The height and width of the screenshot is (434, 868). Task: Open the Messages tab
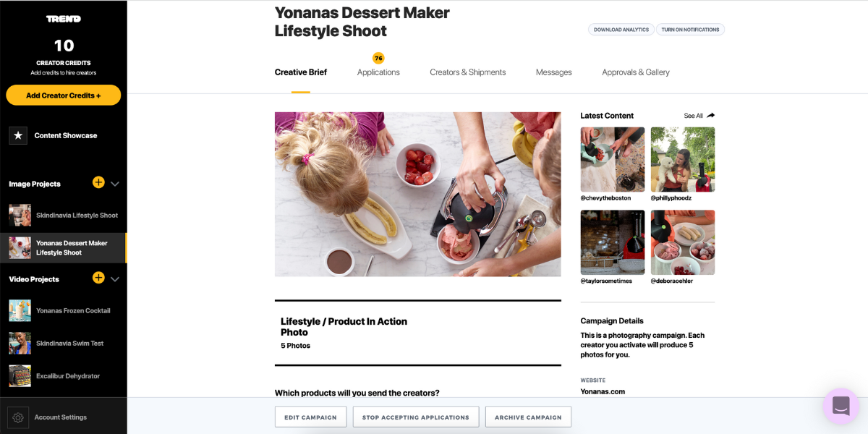pos(554,72)
